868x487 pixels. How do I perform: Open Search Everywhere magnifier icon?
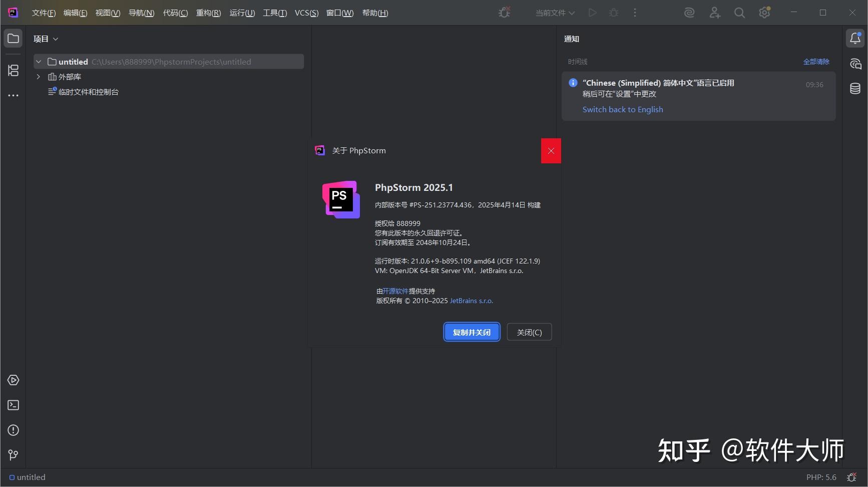739,13
